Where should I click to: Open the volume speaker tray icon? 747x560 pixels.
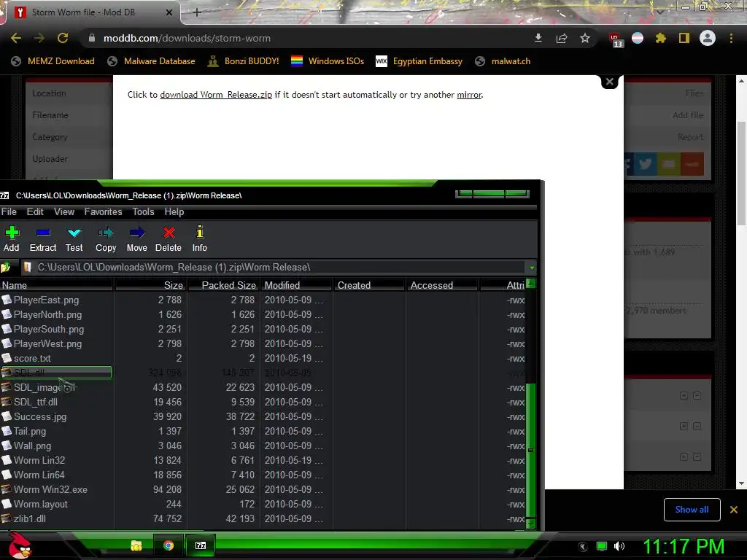pyautogui.click(x=619, y=546)
